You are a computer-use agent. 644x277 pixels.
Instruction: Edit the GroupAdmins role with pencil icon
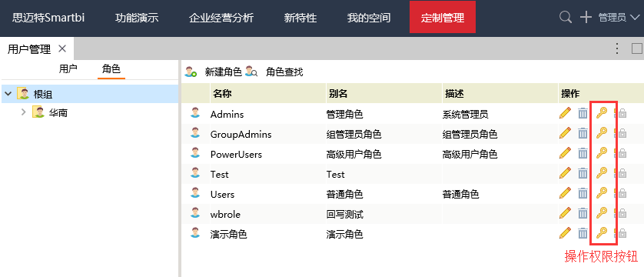[x=565, y=133]
